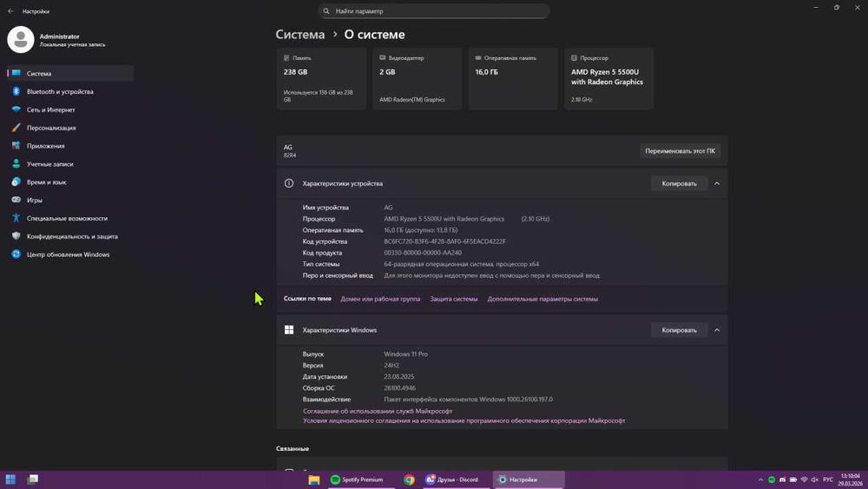Switch input language via РУС indicator

[x=828, y=479]
